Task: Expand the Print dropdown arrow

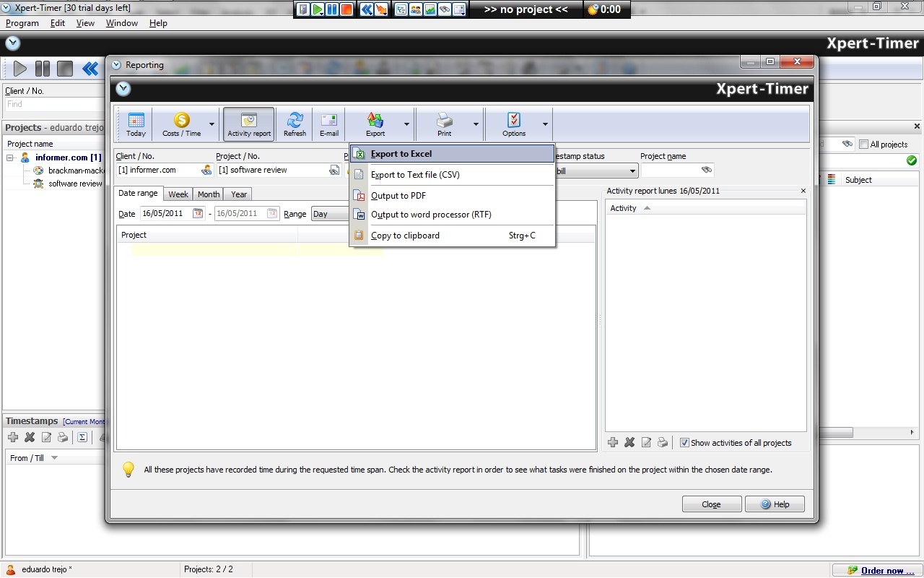Action: pos(476,124)
